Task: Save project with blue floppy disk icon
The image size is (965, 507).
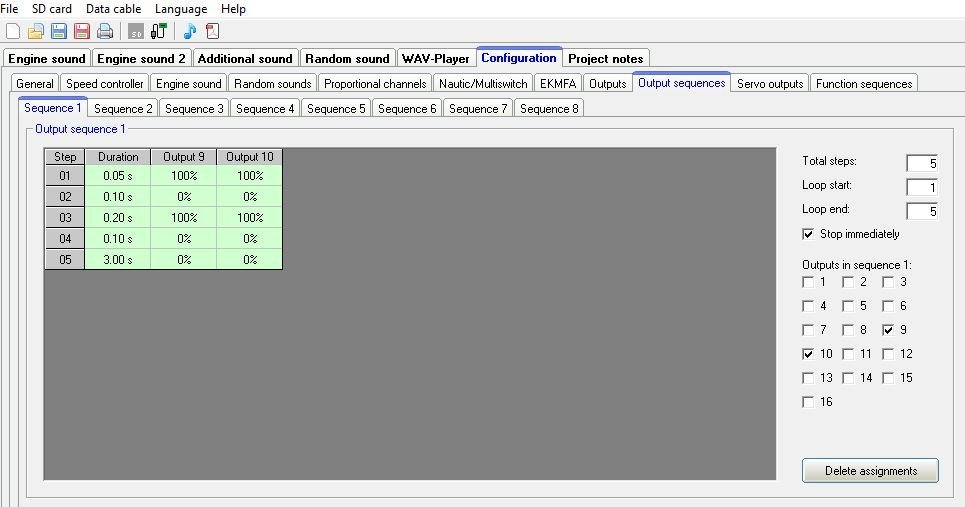Action: [x=59, y=31]
